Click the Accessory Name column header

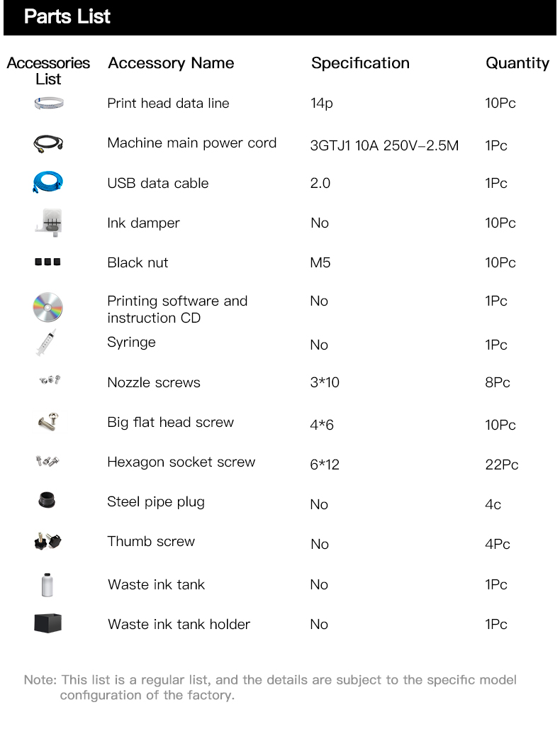click(x=171, y=63)
